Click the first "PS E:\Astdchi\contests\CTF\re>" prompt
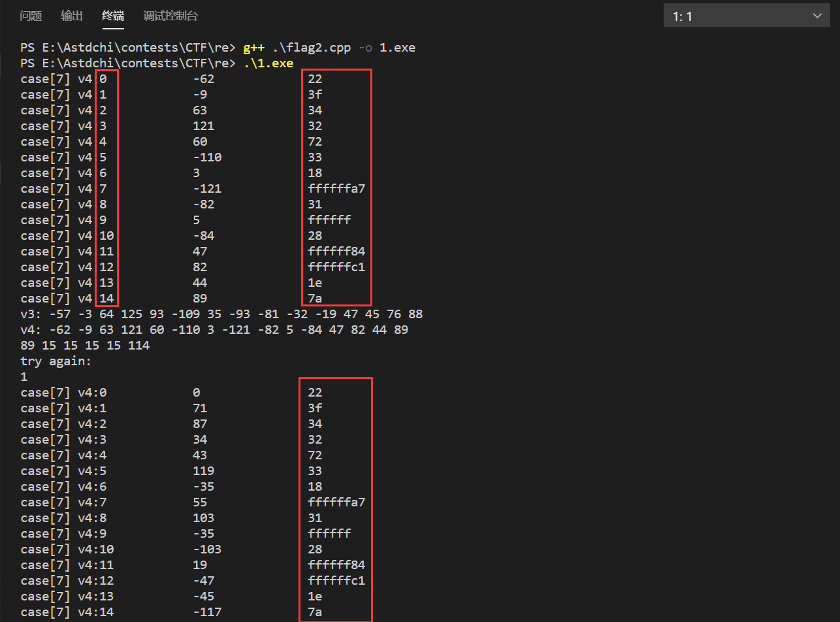This screenshot has width=840, height=622. pyautogui.click(x=128, y=48)
